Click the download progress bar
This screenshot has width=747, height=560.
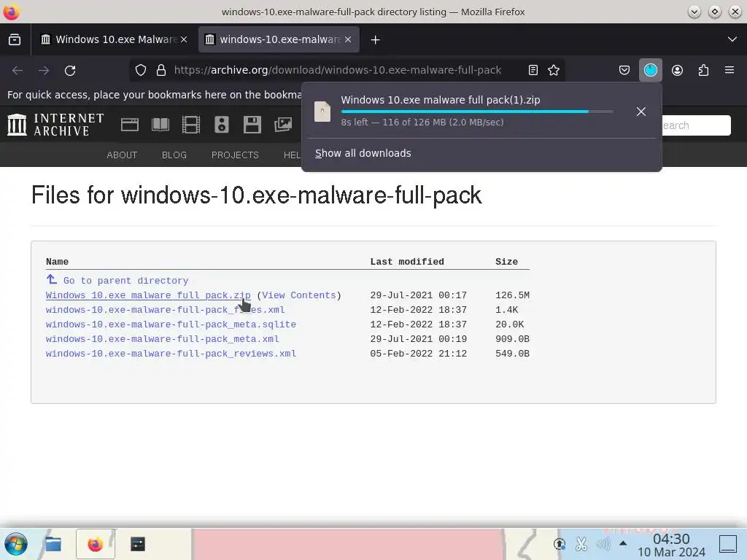click(477, 112)
